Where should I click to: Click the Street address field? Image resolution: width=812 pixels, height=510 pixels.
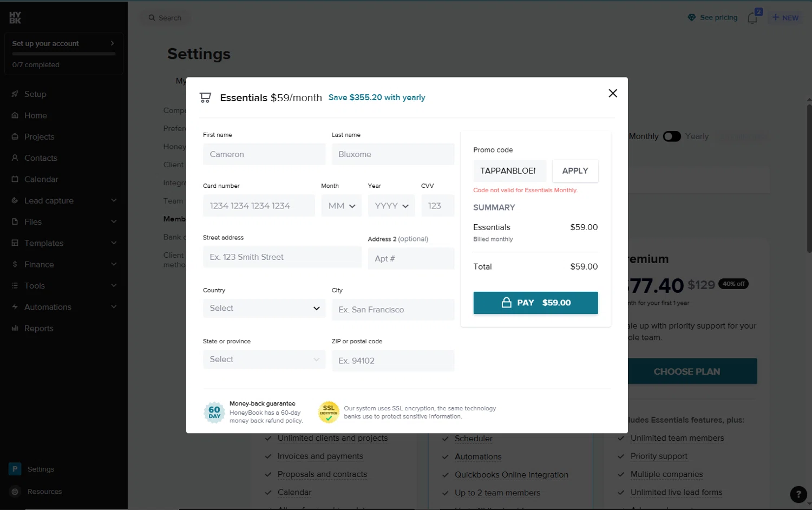pyautogui.click(x=282, y=257)
